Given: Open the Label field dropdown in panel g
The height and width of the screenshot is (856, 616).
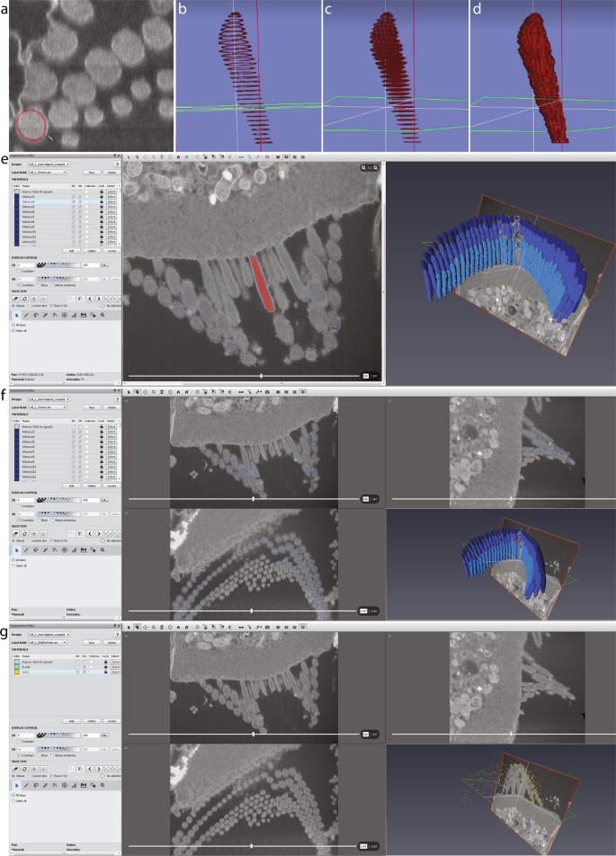Looking at the screenshot, I should [47, 642].
